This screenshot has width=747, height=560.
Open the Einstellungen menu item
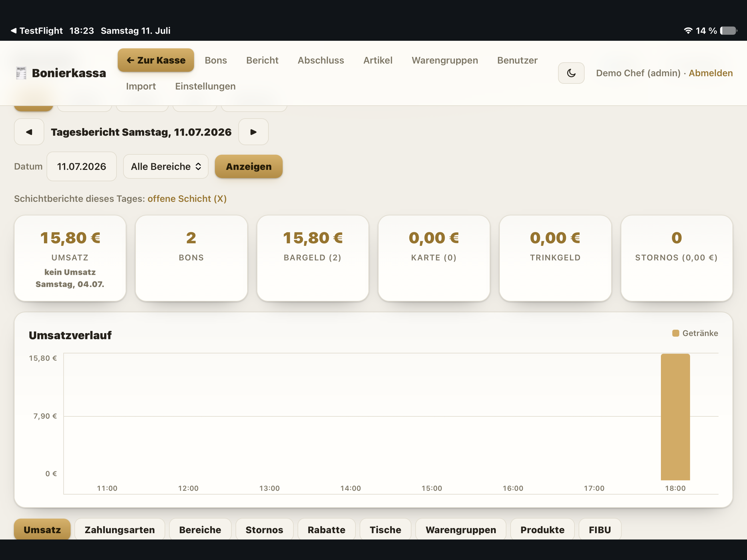(205, 86)
